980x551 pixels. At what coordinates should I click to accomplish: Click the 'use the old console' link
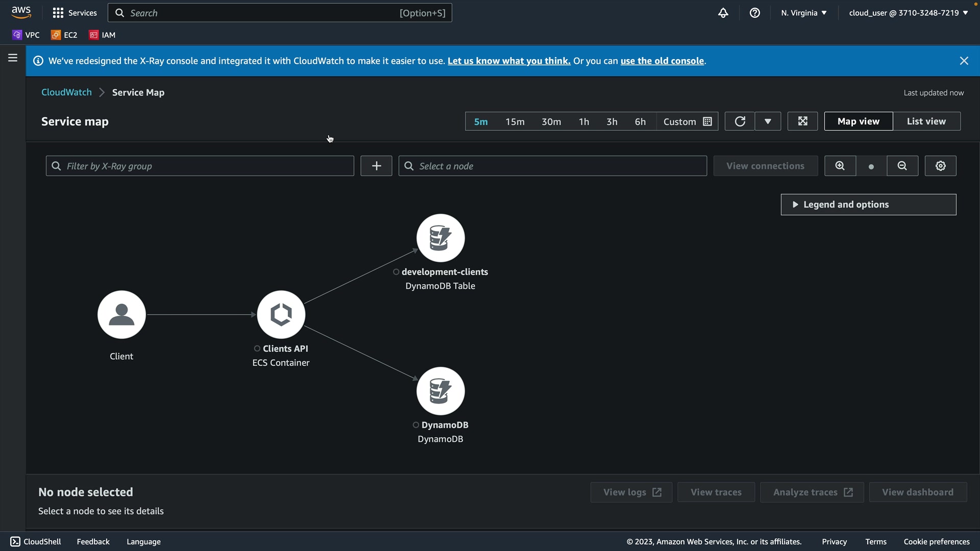pyautogui.click(x=662, y=61)
